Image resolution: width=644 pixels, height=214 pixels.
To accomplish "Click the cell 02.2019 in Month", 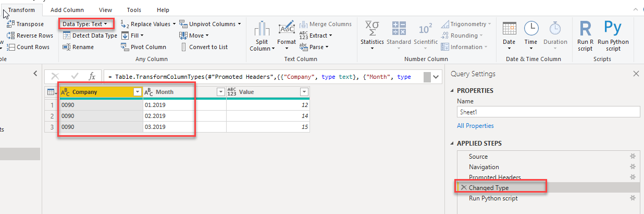I will (x=184, y=116).
